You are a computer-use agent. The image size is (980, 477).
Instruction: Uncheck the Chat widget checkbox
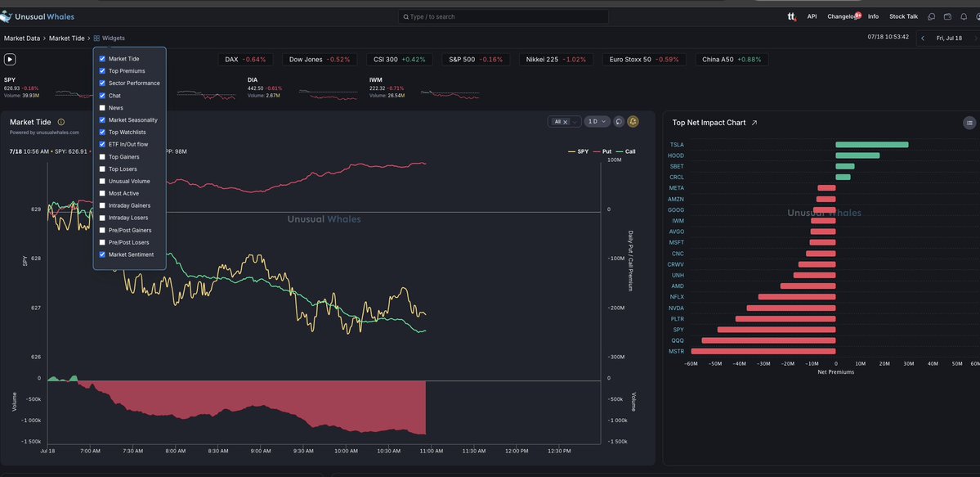pos(102,96)
